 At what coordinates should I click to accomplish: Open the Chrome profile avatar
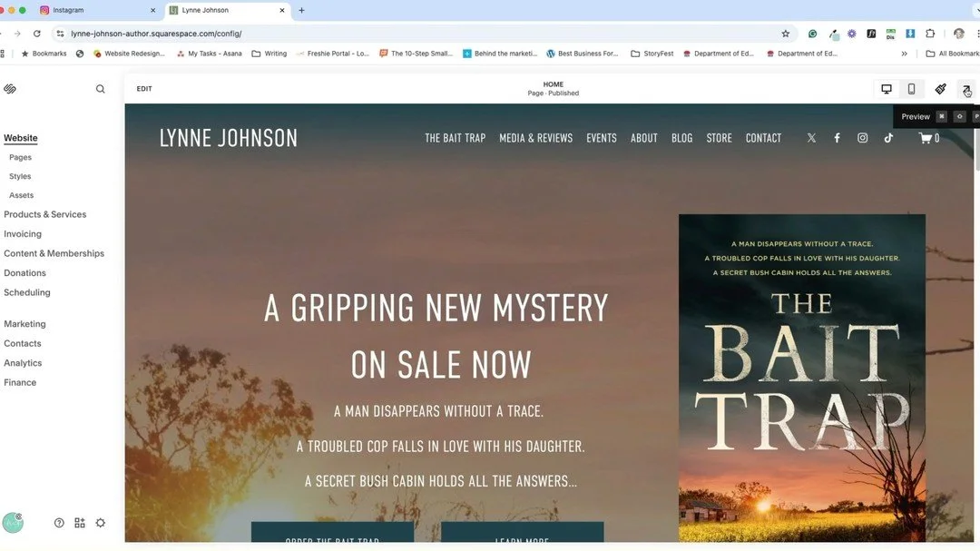tap(959, 34)
